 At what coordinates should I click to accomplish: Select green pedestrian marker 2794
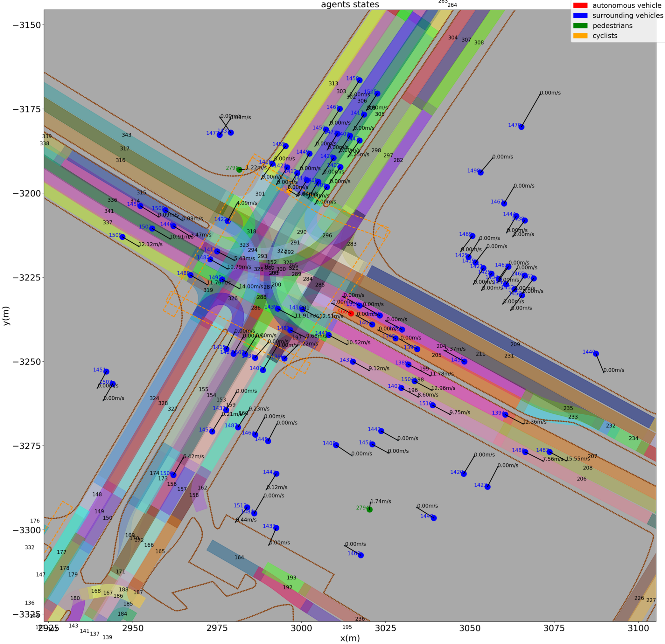point(369,509)
